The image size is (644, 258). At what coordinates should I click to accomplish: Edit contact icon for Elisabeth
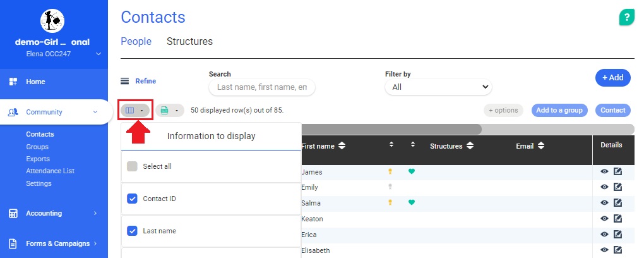(617, 250)
